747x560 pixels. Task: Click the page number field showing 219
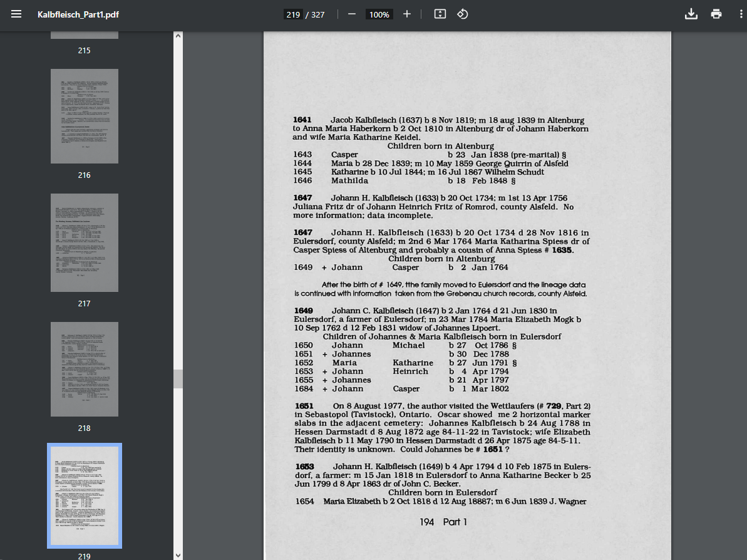coord(293,14)
